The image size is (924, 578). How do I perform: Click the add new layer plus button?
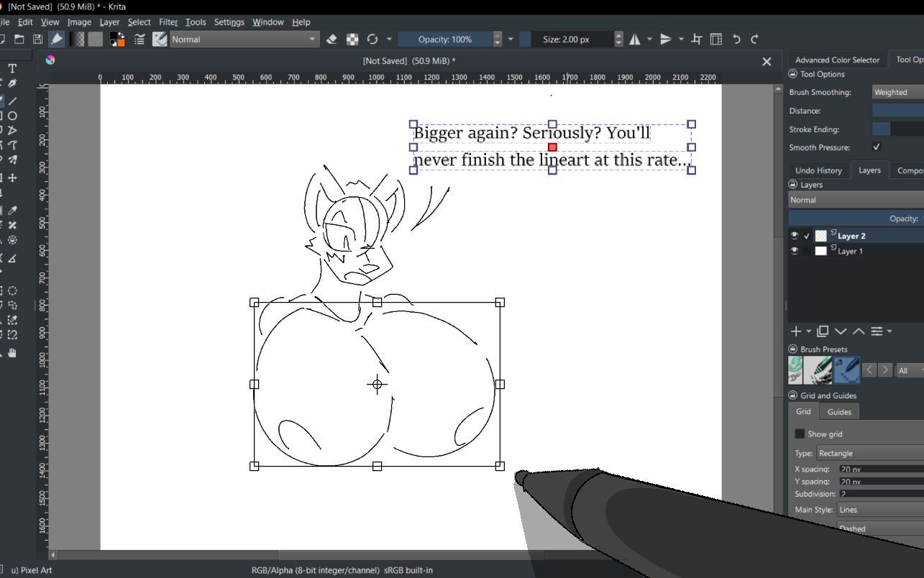(796, 331)
